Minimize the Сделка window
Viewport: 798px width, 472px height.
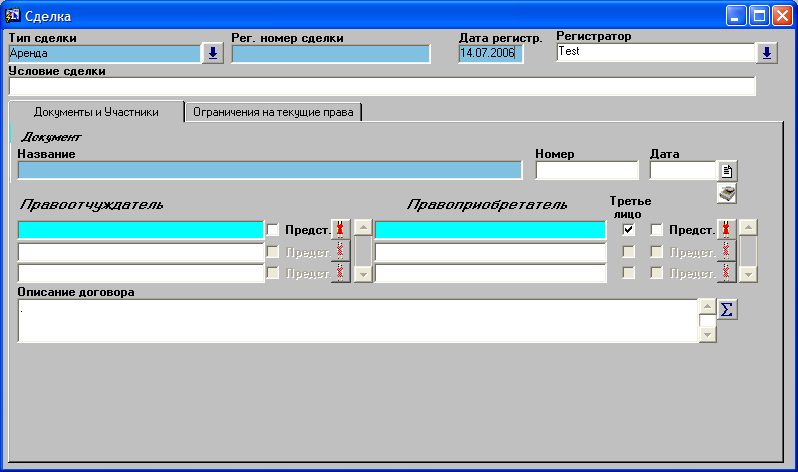coord(735,16)
